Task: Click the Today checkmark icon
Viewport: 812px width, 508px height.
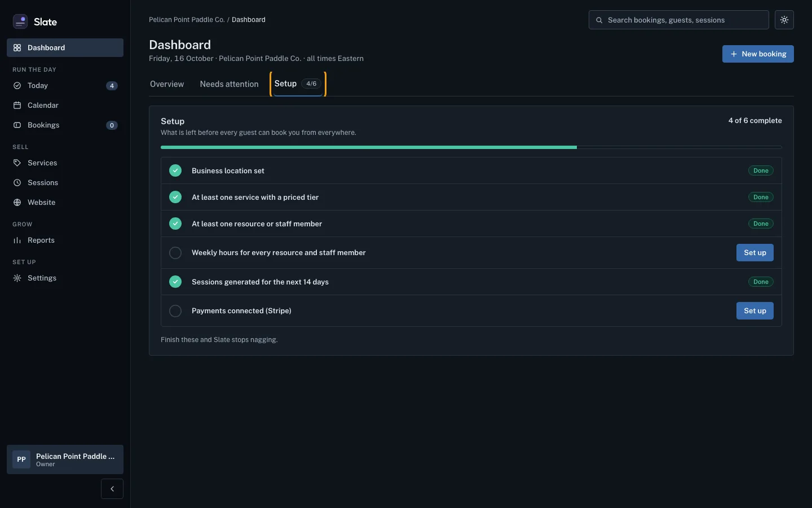Action: pos(17,86)
